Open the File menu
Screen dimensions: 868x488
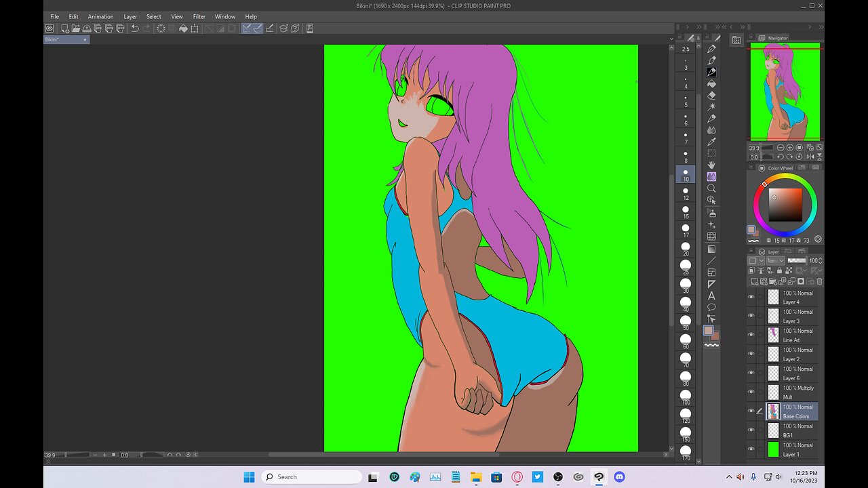click(54, 16)
